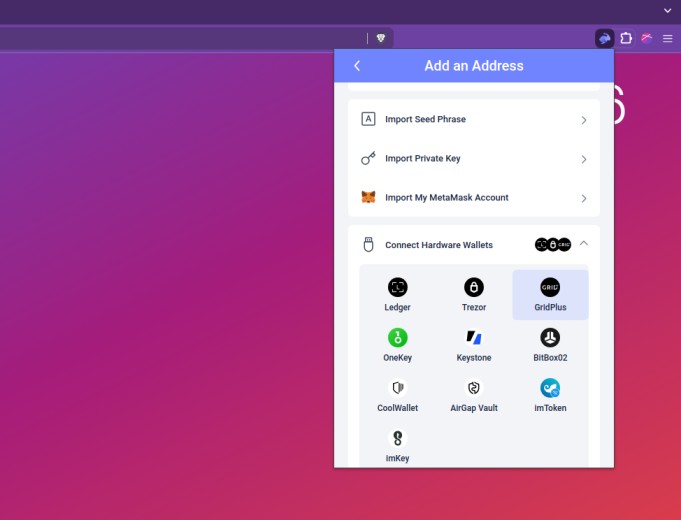Image resolution: width=681 pixels, height=520 pixels.
Task: Select the OneKey wallet option
Action: coord(397,345)
